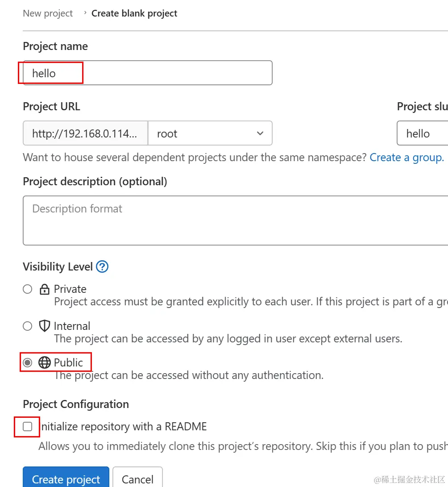448x487 pixels.
Task: Click the Private lock icon
Action: (x=45, y=289)
